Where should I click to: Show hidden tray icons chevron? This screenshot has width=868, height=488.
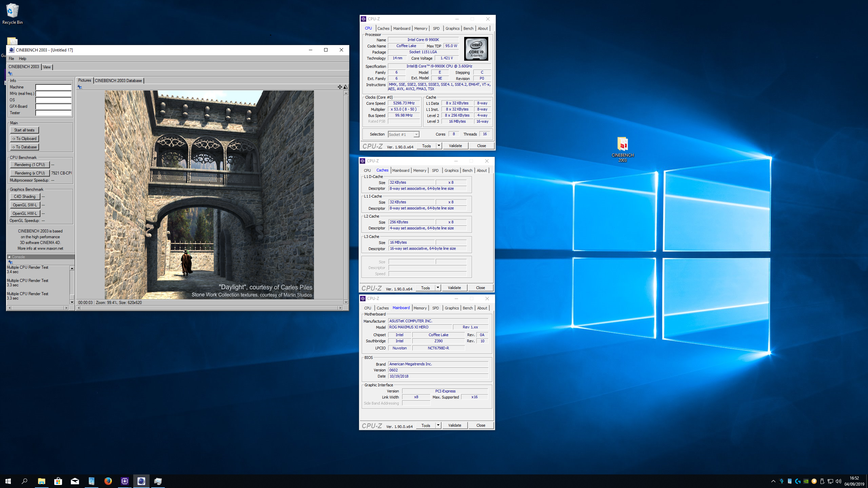[x=773, y=481]
